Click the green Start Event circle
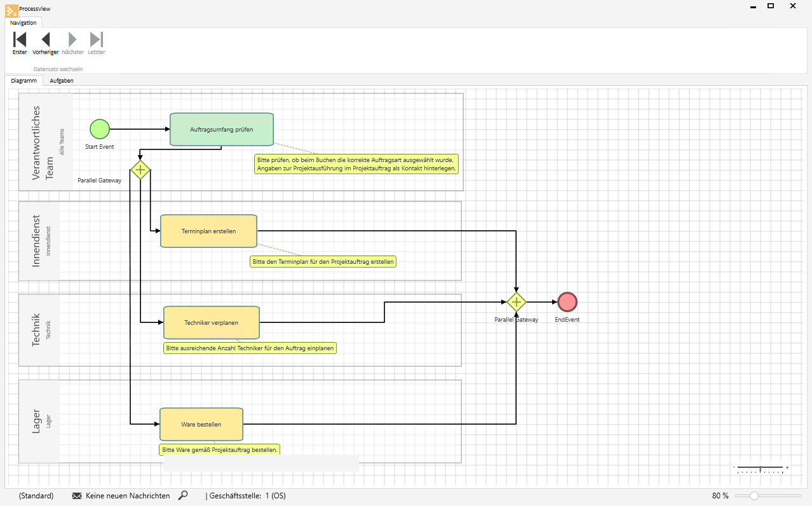 [100, 129]
